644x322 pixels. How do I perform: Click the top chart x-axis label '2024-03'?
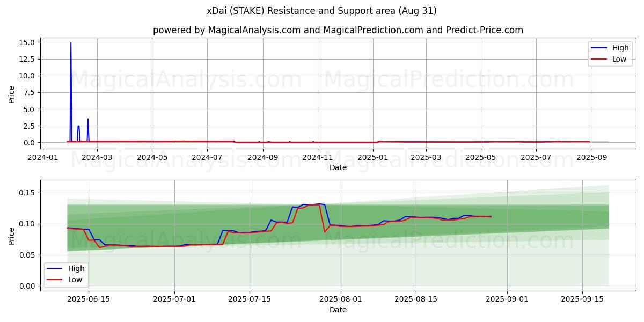tap(97, 157)
